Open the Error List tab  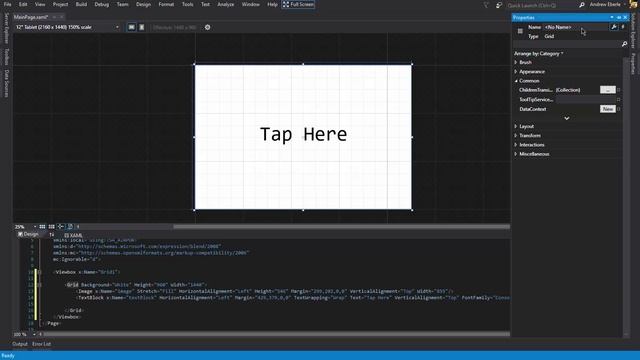point(42,344)
